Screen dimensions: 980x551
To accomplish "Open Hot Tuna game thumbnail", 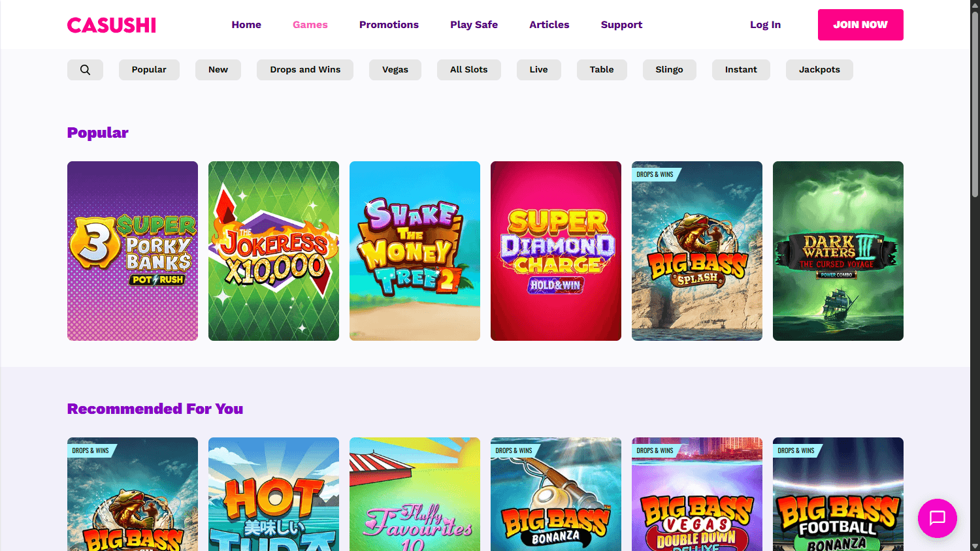I will [x=274, y=494].
